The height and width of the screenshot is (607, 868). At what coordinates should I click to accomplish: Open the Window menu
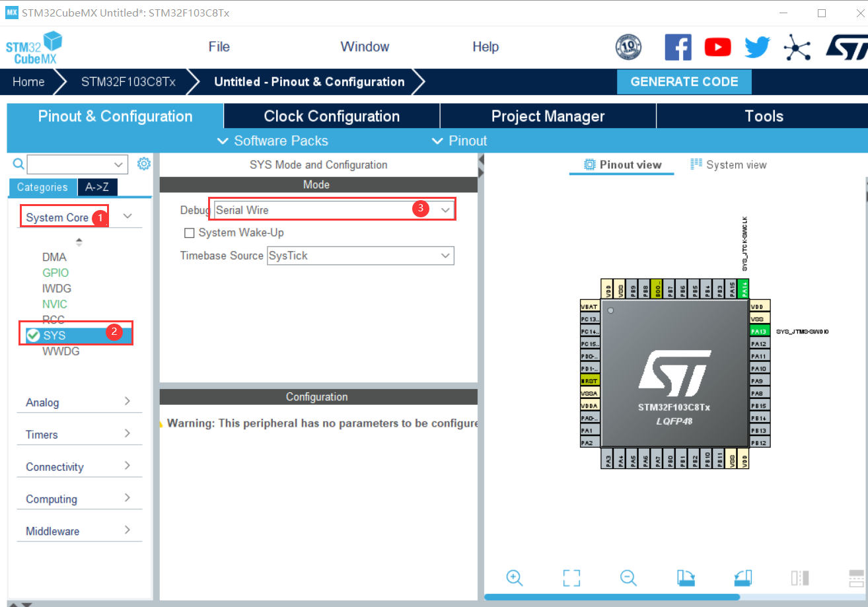[x=365, y=47]
